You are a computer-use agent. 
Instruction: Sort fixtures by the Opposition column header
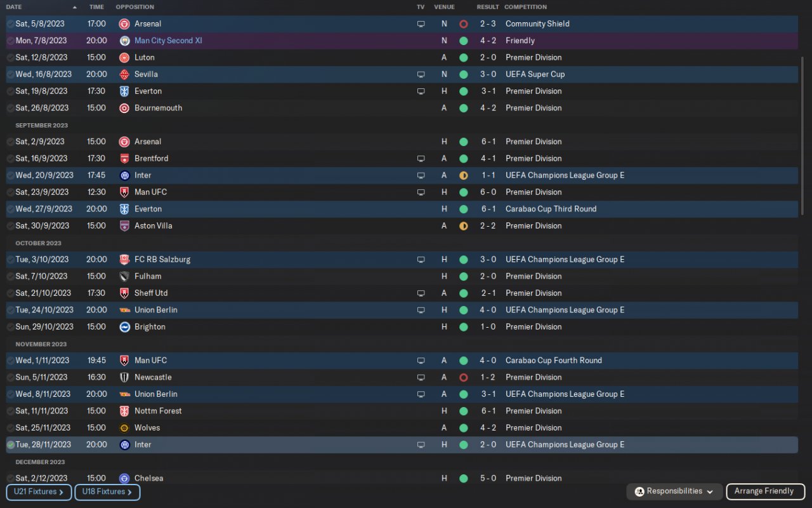[134, 7]
